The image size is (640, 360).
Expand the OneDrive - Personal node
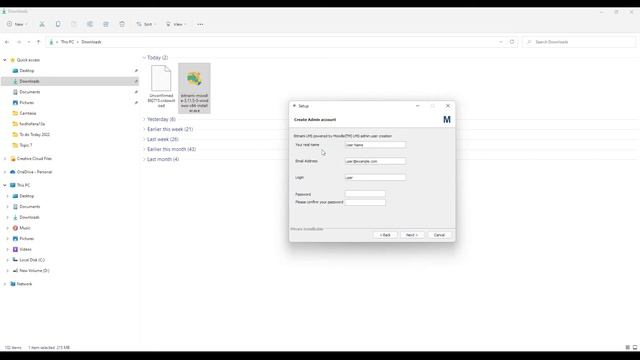[5, 172]
